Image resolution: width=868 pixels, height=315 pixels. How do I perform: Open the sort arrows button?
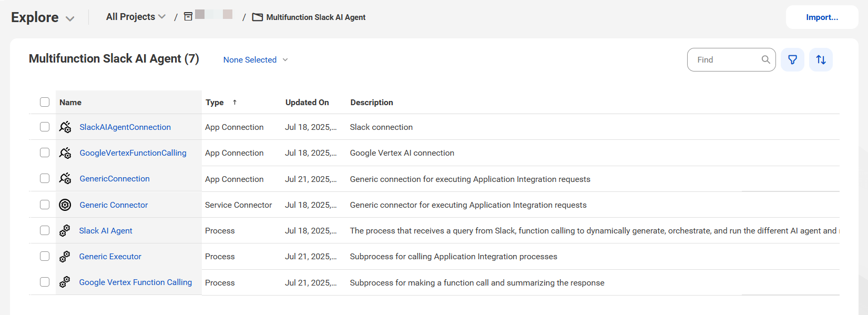click(x=821, y=59)
